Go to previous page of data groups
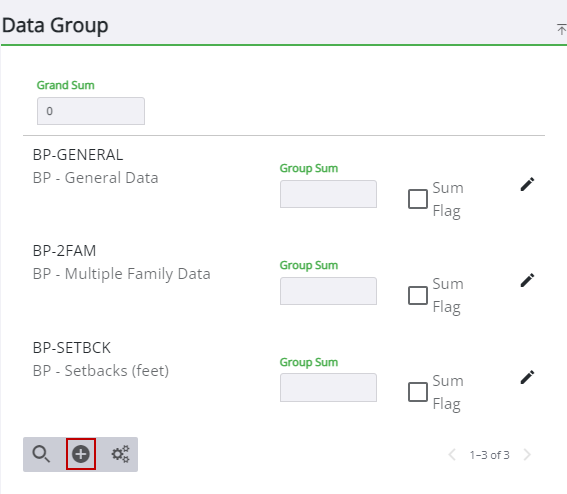Image resolution: width=567 pixels, height=494 pixels. tap(452, 455)
